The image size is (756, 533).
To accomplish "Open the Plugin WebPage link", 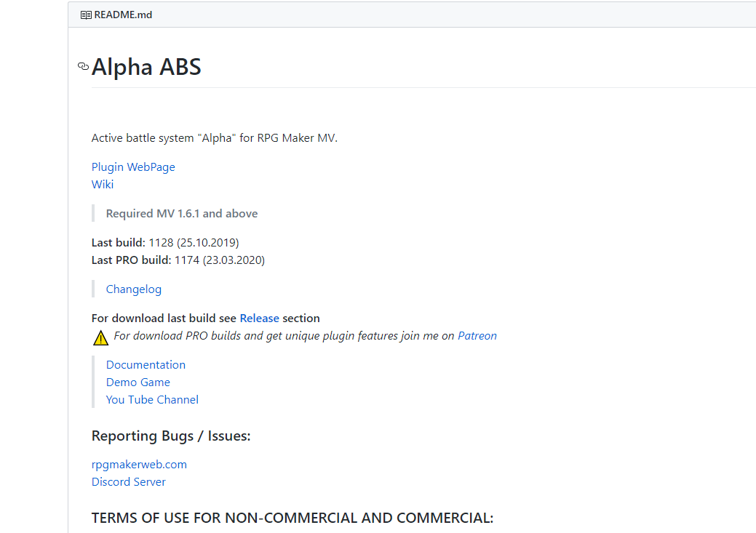I will point(133,167).
